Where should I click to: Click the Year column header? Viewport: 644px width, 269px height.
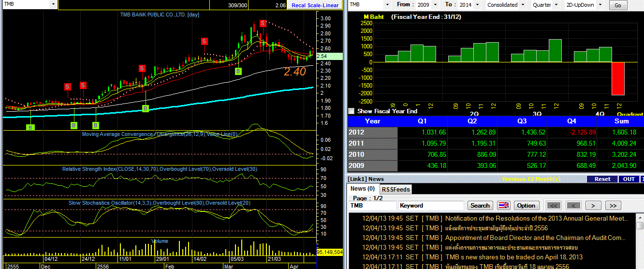[x=372, y=121]
